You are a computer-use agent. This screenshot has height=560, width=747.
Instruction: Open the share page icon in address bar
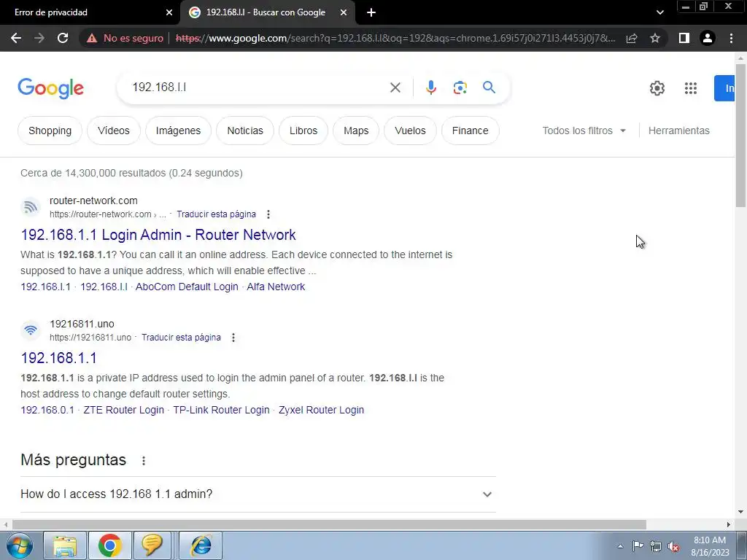click(632, 38)
